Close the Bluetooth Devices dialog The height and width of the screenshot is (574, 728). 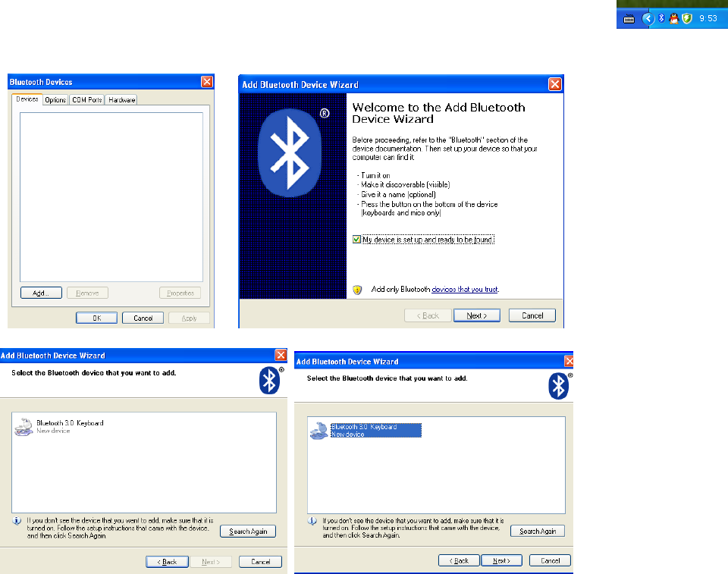tap(206, 82)
